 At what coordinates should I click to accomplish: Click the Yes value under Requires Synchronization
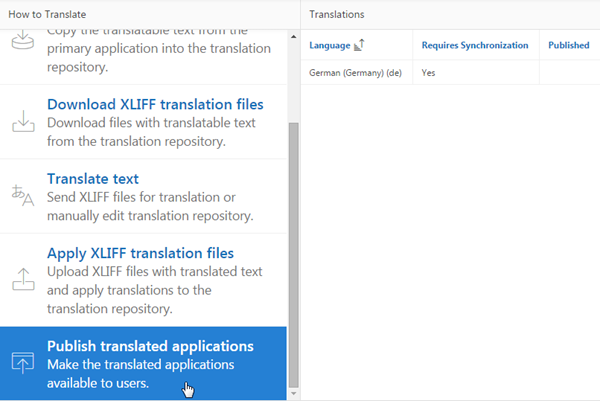pos(429,73)
